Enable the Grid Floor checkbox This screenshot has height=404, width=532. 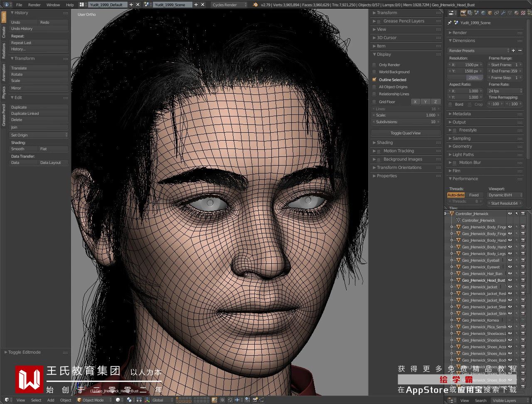(x=374, y=102)
